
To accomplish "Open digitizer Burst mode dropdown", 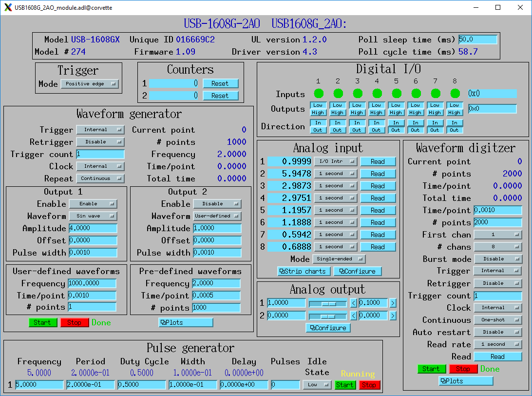I will [498, 259].
